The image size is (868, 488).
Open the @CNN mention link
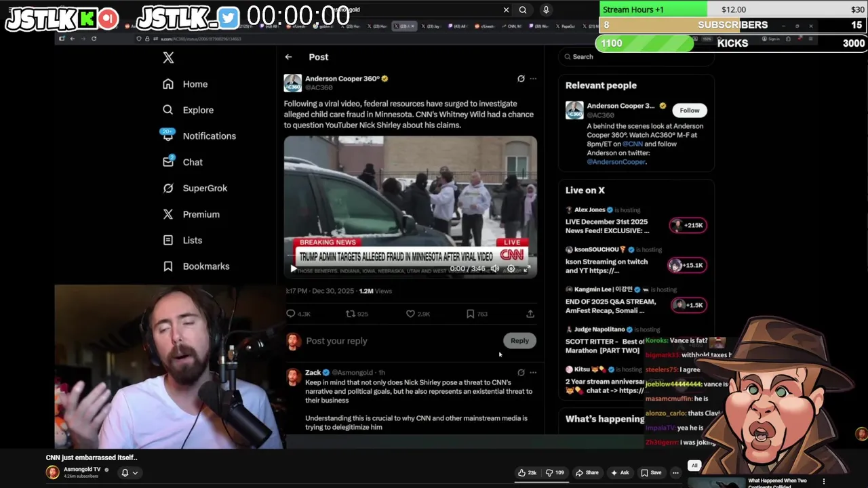[x=632, y=144]
